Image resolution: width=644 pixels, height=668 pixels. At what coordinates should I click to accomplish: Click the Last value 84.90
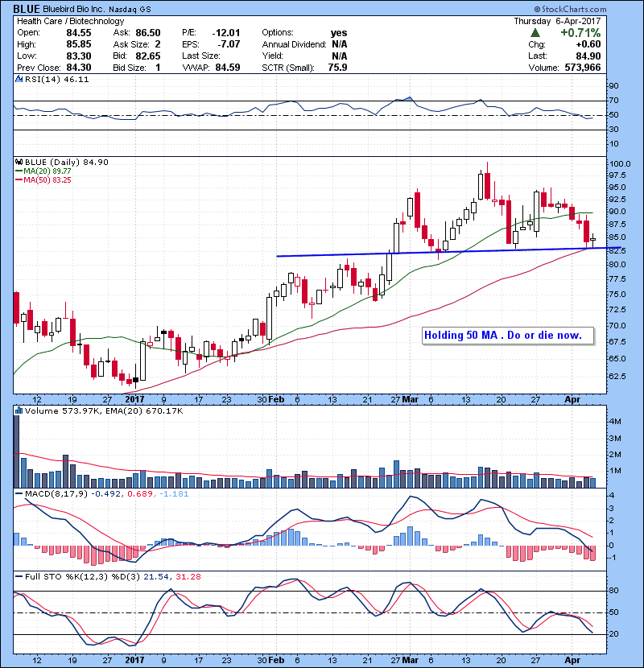588,56
